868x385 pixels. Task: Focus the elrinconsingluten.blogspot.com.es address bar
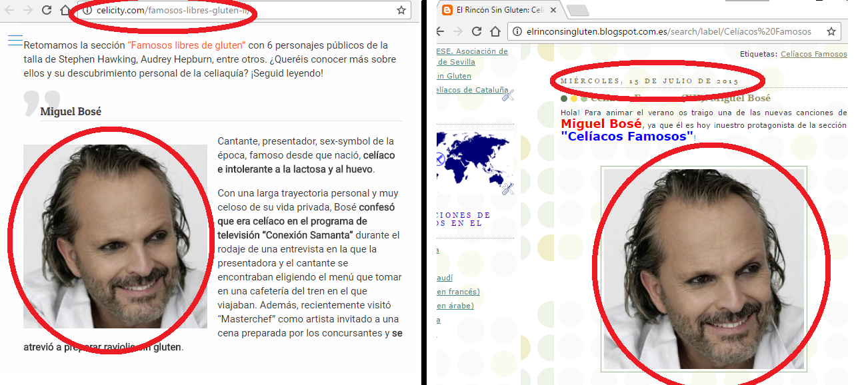click(x=673, y=31)
